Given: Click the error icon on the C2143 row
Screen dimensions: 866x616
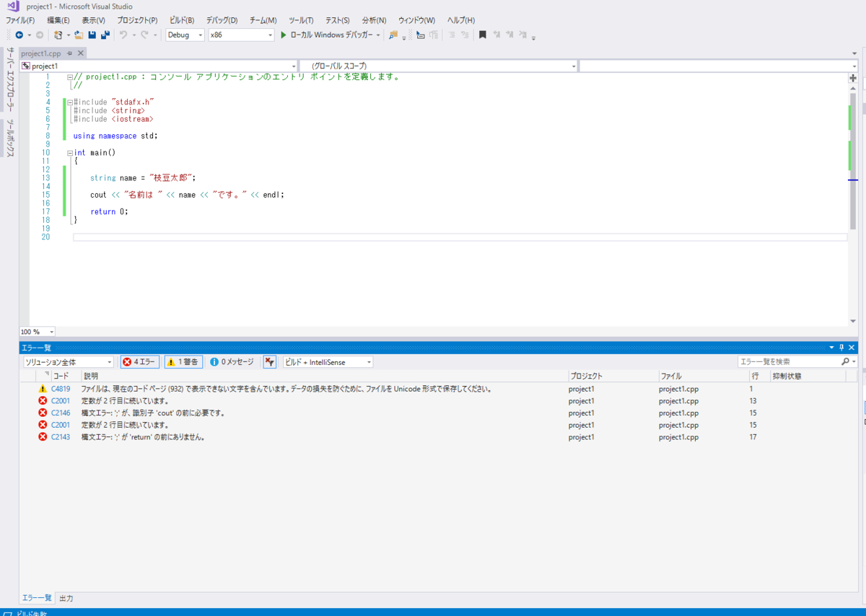Looking at the screenshot, I should [x=43, y=437].
